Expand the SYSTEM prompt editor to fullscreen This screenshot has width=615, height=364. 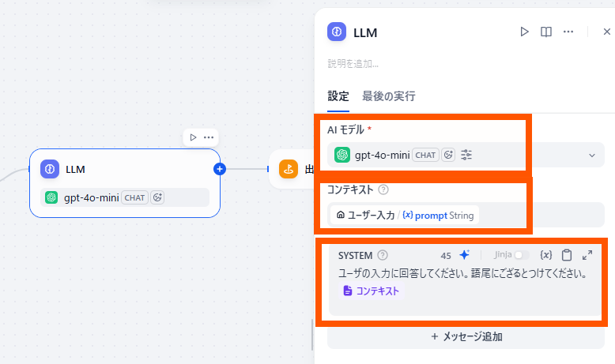[587, 255]
